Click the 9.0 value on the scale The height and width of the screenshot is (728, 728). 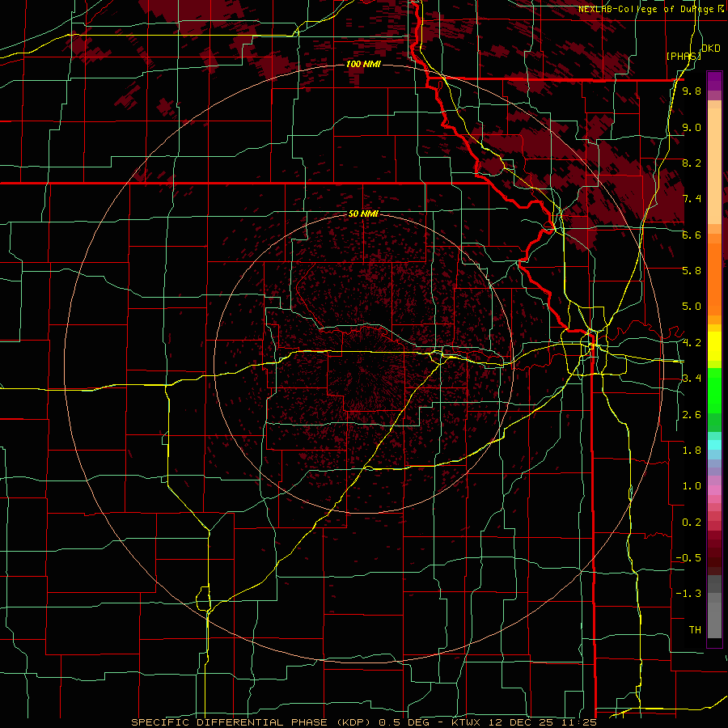point(692,127)
